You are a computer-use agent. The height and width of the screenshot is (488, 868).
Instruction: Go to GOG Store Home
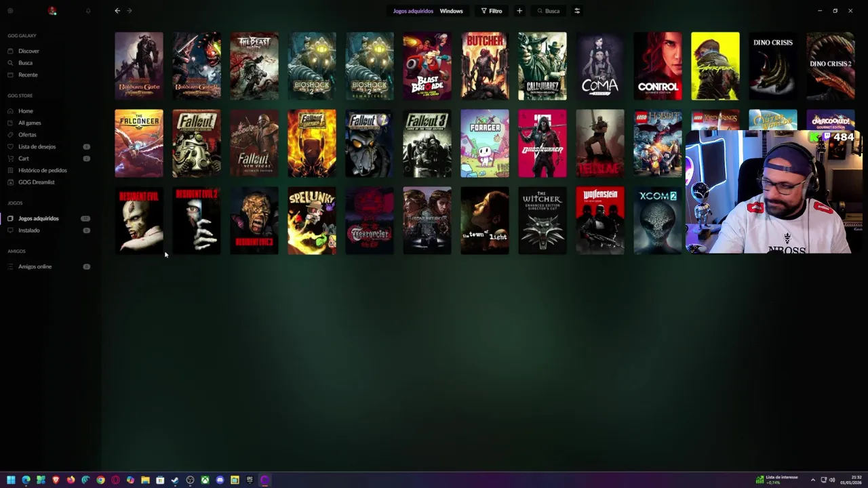coord(26,111)
